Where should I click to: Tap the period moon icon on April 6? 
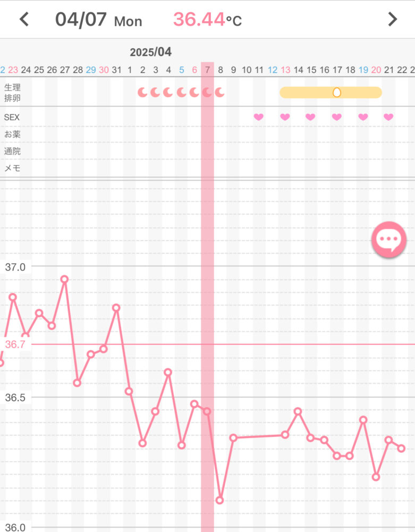click(x=194, y=92)
